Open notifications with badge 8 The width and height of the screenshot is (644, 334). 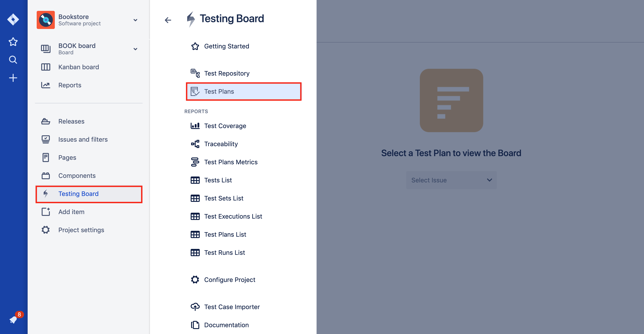coord(14,319)
